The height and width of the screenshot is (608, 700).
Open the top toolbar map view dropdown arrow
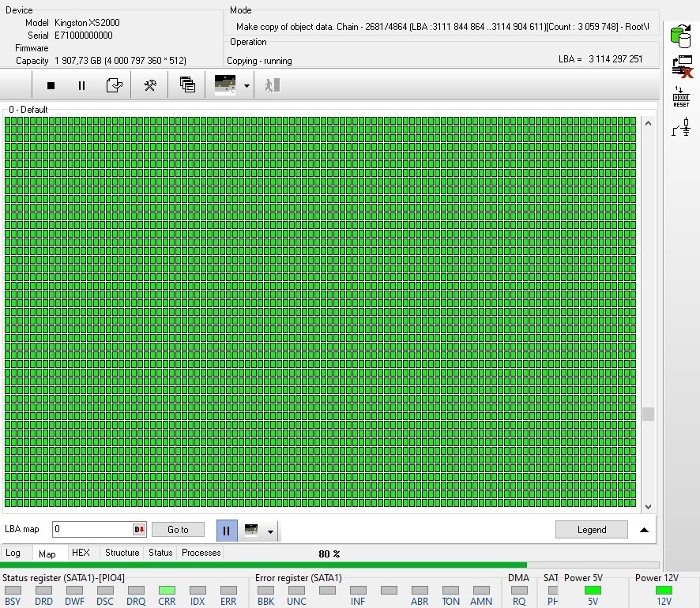247,85
